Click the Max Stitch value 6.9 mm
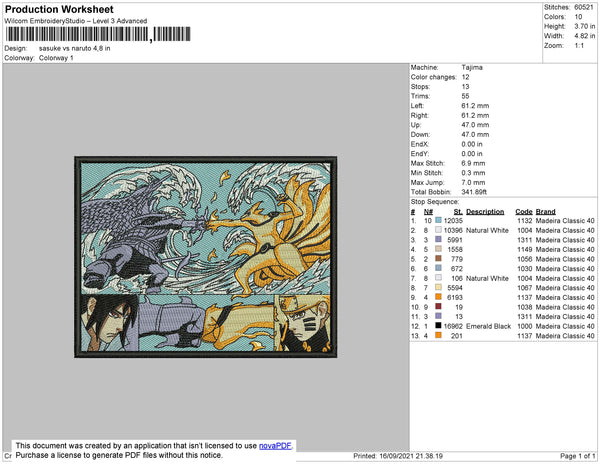Image resolution: width=600 pixels, height=464 pixels. (473, 163)
